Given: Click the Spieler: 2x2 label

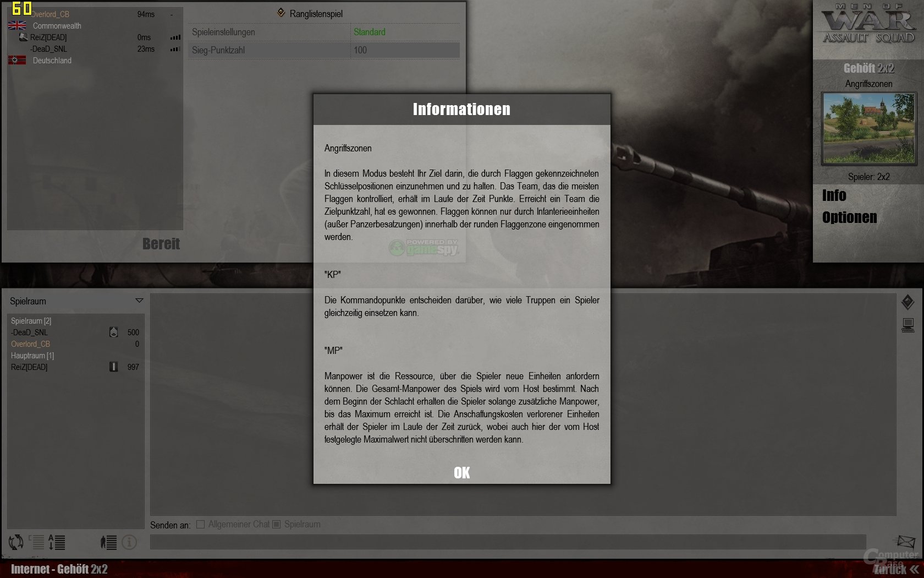Looking at the screenshot, I should coord(869,177).
